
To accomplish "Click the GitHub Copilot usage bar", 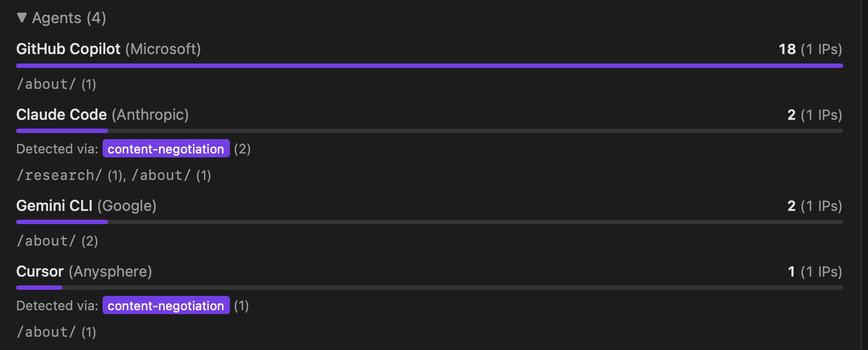I will point(429,66).
